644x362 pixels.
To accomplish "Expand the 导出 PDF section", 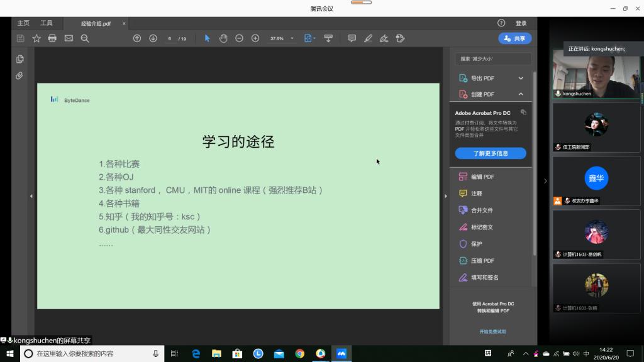I will [521, 78].
